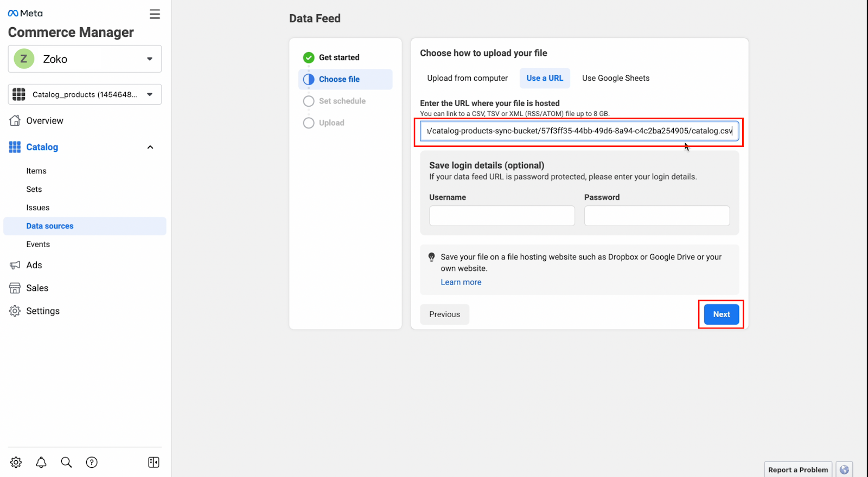Viewport: 868px width, 477px height.
Task: Click the Sales storefront icon
Action: (x=15, y=288)
